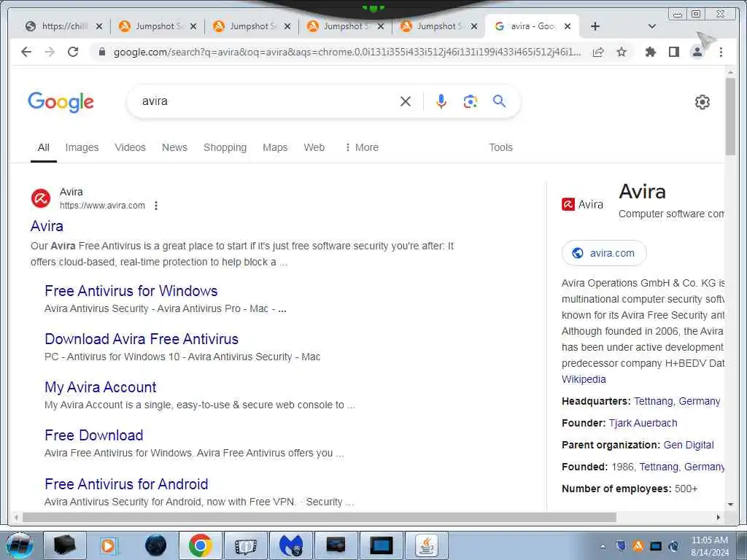
Task: Click the URL address bar
Action: pyautogui.click(x=347, y=52)
